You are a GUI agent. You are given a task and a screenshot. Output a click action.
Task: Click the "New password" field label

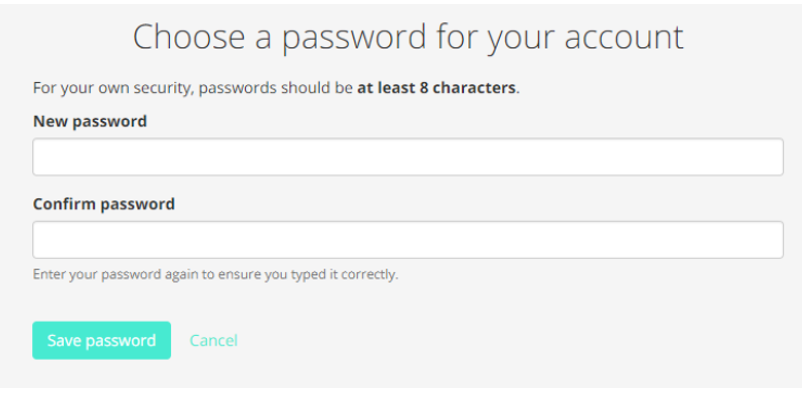pyautogui.click(x=90, y=121)
